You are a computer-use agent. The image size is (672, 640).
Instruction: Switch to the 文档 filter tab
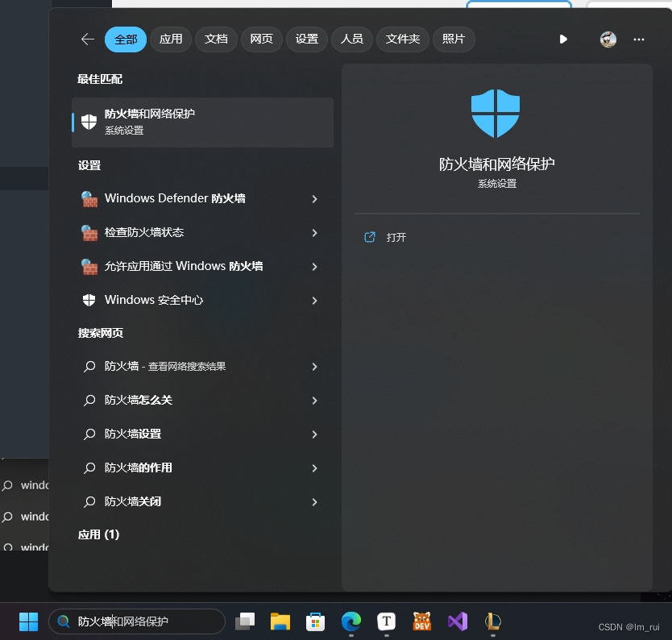[x=216, y=39]
